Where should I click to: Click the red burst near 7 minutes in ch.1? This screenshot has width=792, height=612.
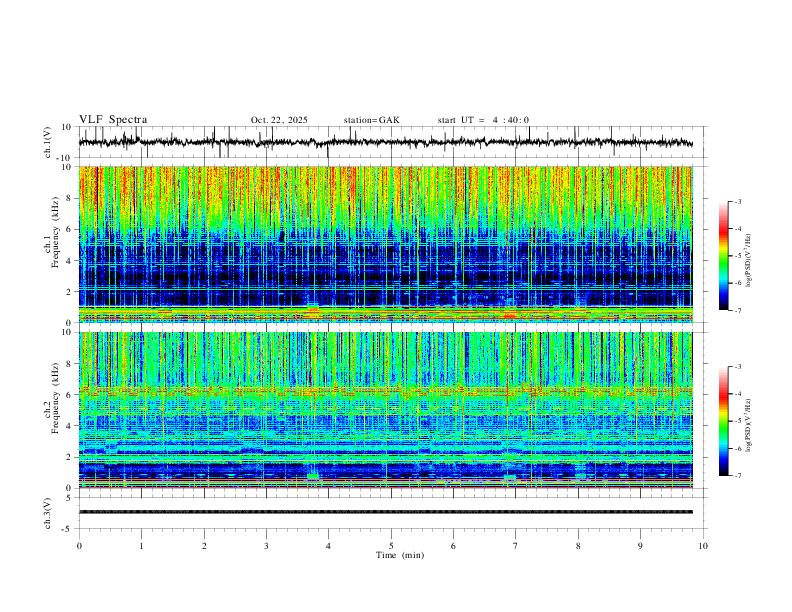coord(510,316)
